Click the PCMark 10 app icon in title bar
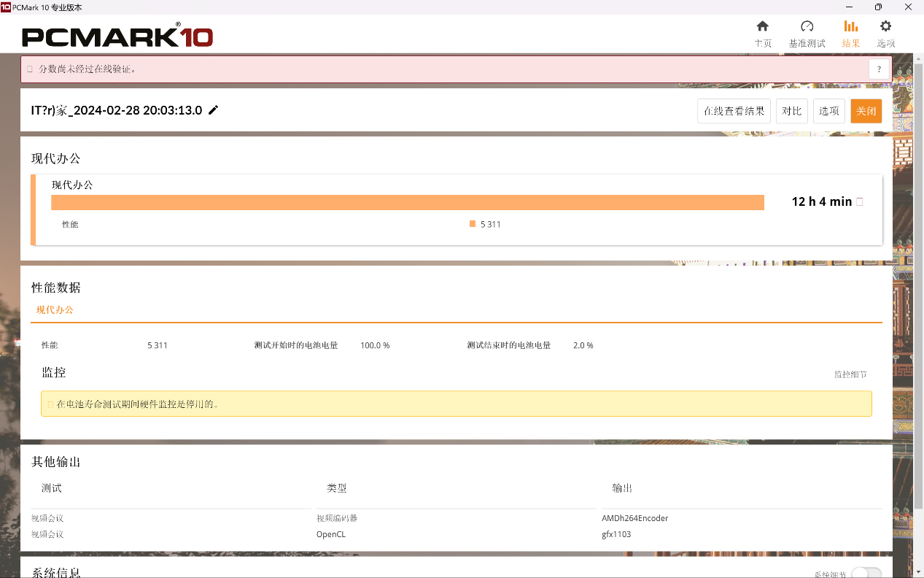Screen dimensions: 924x578 click(x=6, y=7)
